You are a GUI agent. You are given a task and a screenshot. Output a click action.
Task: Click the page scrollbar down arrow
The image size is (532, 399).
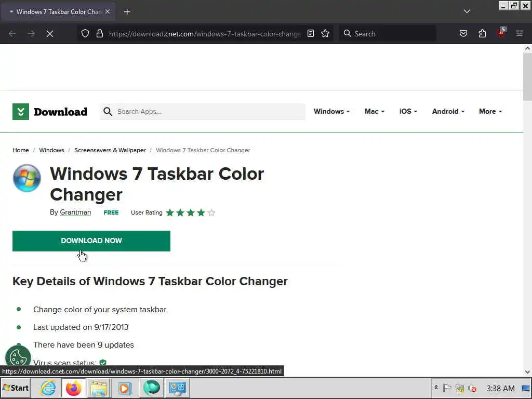(527, 372)
